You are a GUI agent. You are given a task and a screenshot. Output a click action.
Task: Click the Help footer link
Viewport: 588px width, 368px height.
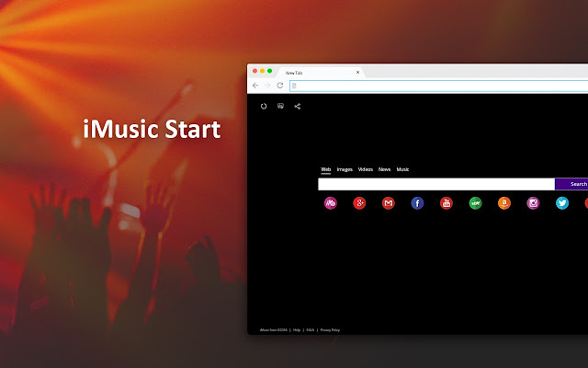[x=297, y=330]
